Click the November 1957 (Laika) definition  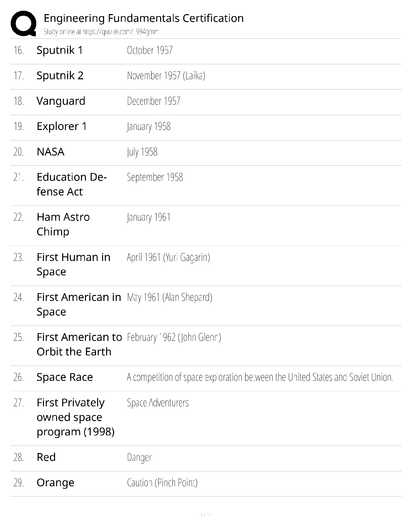[x=166, y=76]
